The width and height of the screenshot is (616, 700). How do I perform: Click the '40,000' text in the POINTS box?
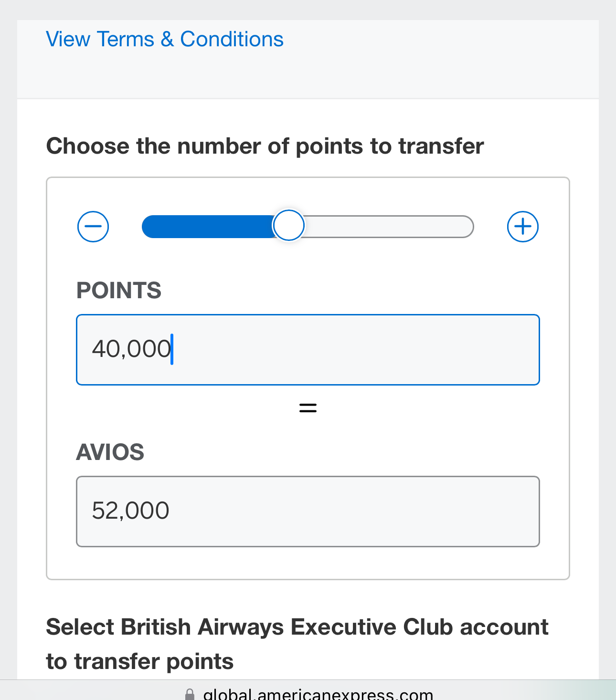pyautogui.click(x=131, y=349)
